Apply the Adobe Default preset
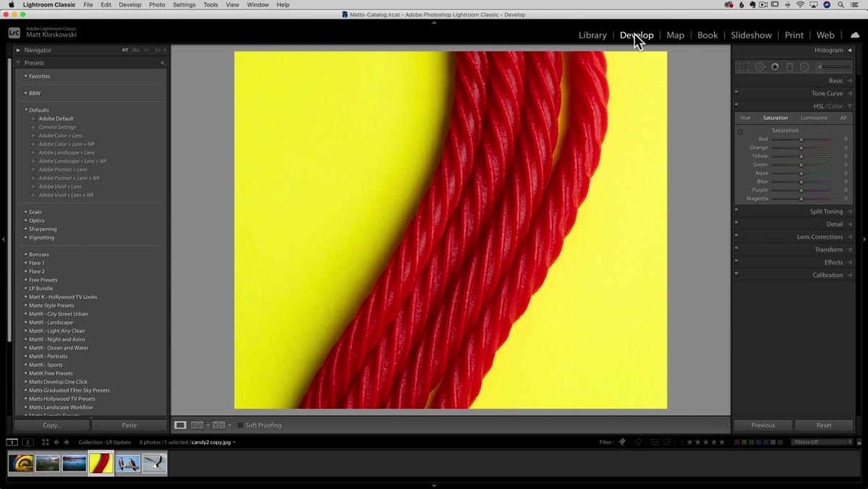Image resolution: width=868 pixels, height=489 pixels. pos(56,119)
